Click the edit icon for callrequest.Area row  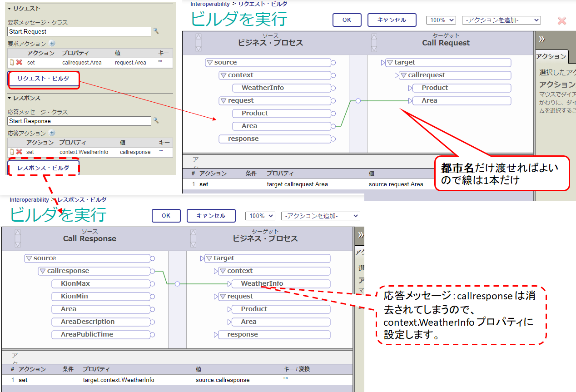coord(12,63)
